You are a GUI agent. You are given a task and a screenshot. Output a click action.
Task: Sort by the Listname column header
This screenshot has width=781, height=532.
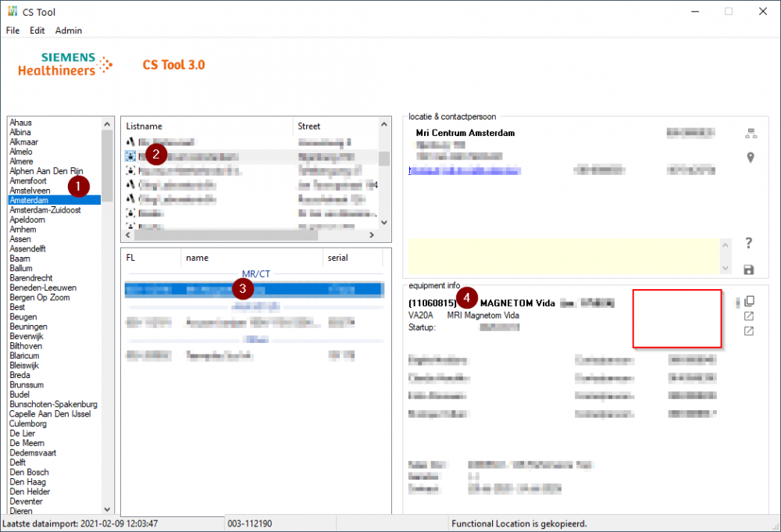coord(207,126)
